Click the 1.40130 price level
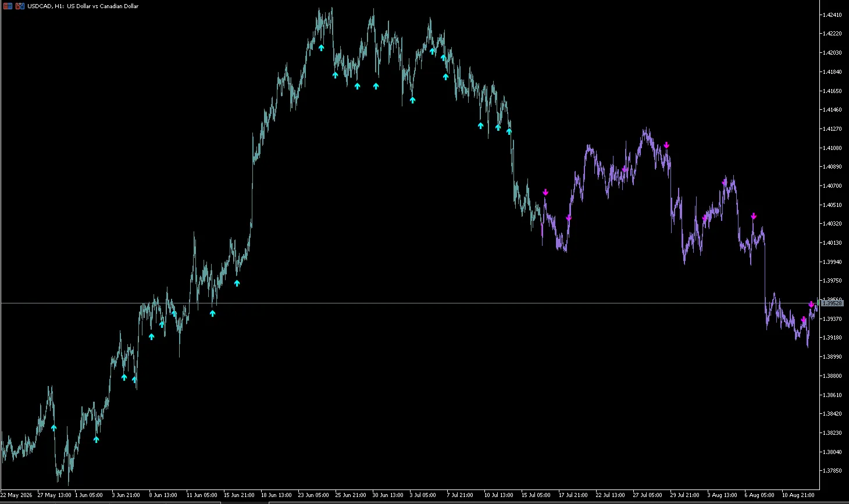The width and height of the screenshot is (849, 504). [833, 243]
